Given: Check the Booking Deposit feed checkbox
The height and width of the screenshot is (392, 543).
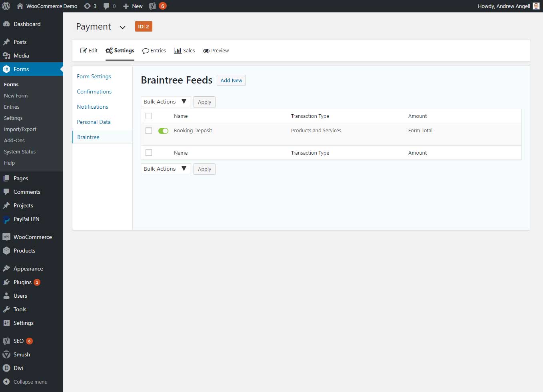Looking at the screenshot, I should 149,131.
